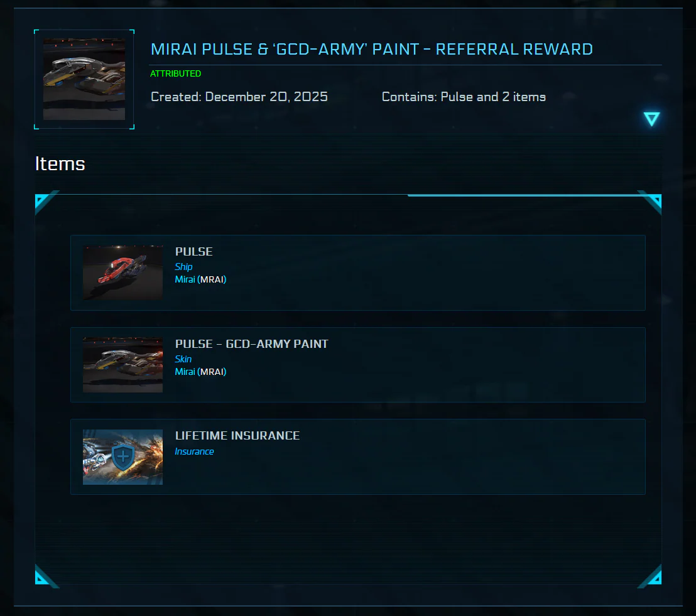Click the Lifetime Insurance shield icon image
Viewport: 696px width, 616px height.
point(122,457)
